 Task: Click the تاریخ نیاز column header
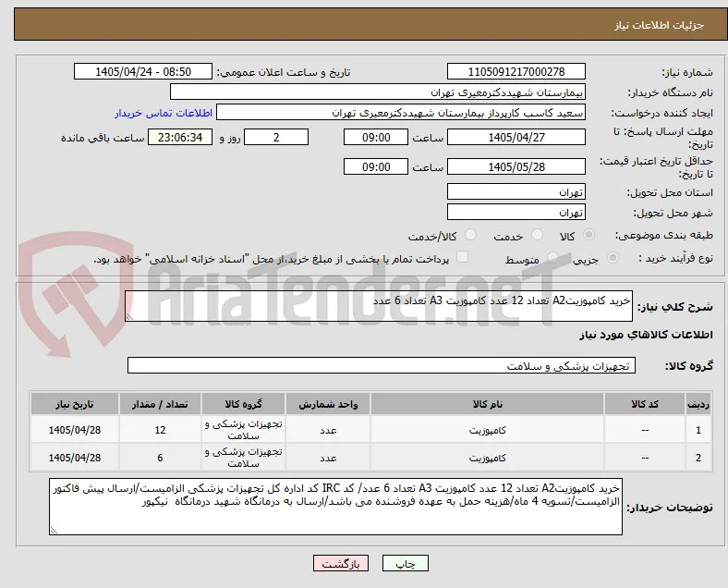pos(75,404)
